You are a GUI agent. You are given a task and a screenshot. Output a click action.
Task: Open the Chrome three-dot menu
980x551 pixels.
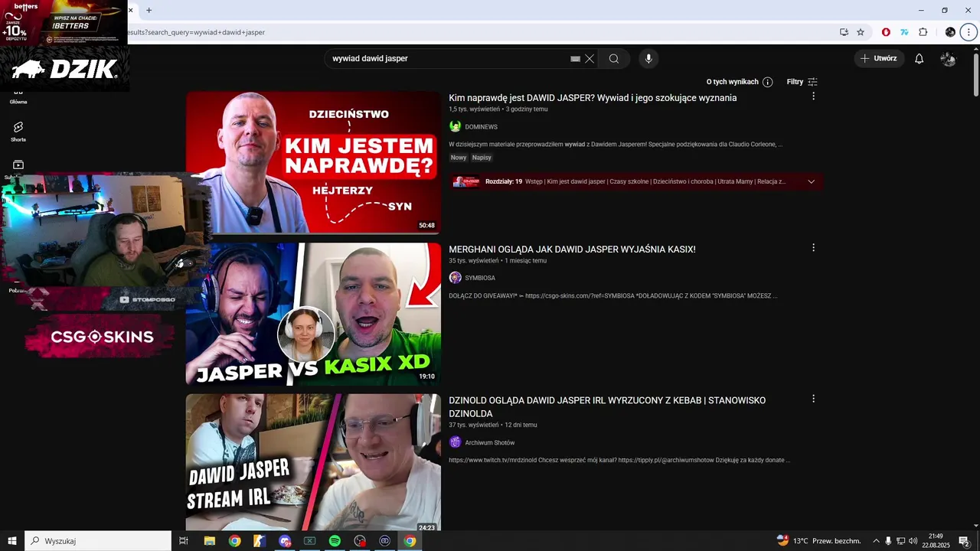click(969, 32)
